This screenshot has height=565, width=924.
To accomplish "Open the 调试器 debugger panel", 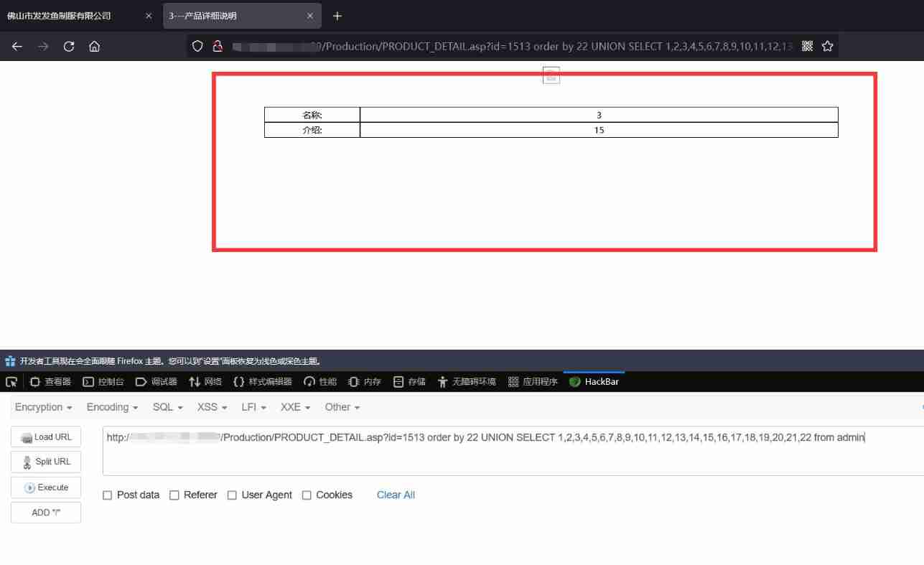I will (x=157, y=382).
